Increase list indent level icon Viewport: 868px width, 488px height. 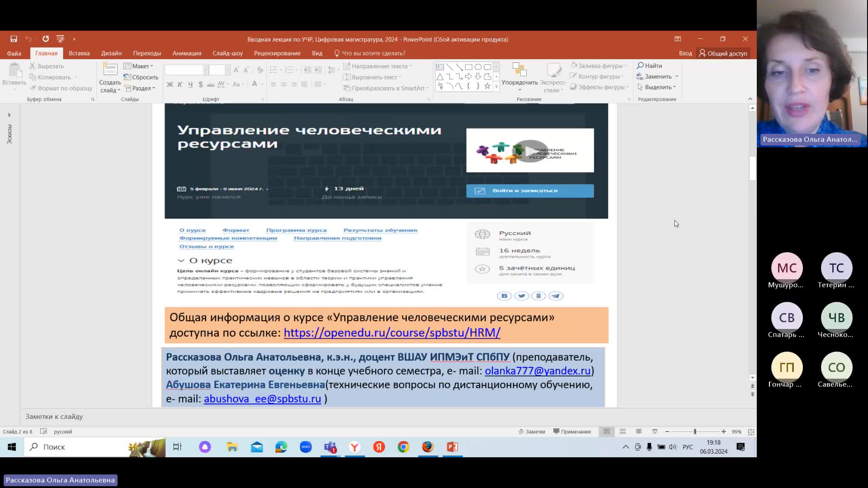(x=318, y=70)
